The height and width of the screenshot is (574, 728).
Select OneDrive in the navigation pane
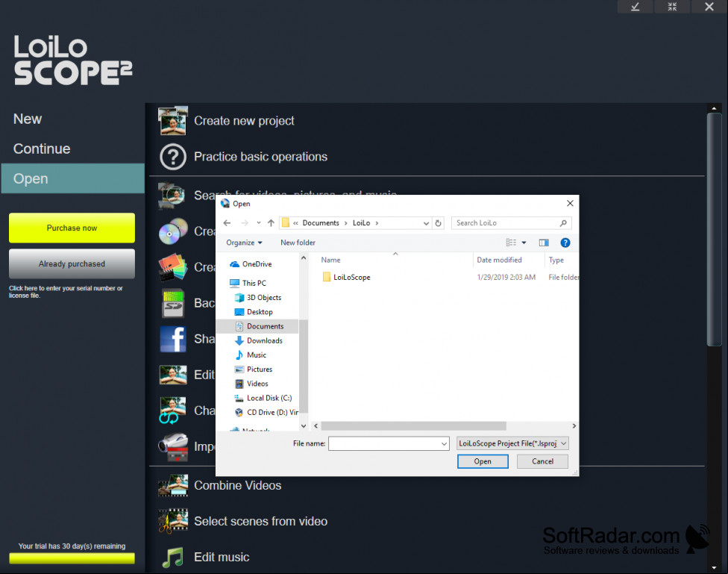point(257,264)
